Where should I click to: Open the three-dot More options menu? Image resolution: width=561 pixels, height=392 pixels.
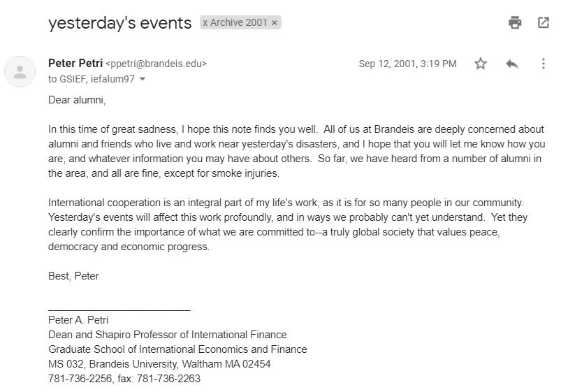543,64
